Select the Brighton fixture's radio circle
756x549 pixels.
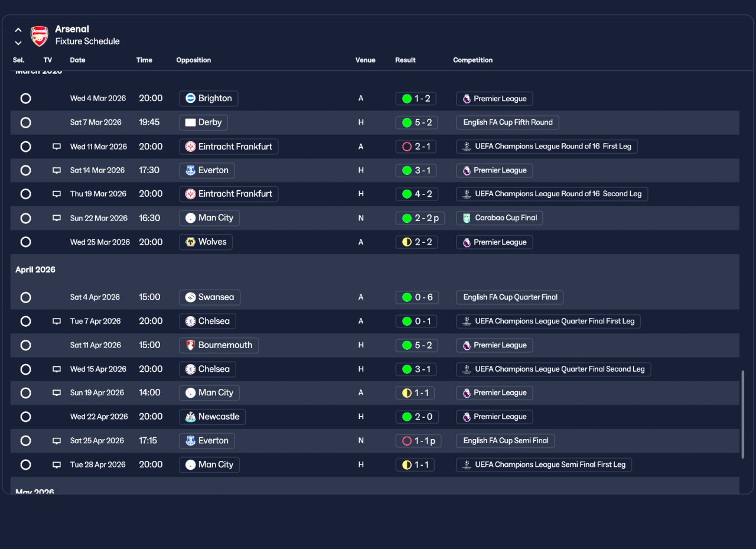pos(25,98)
